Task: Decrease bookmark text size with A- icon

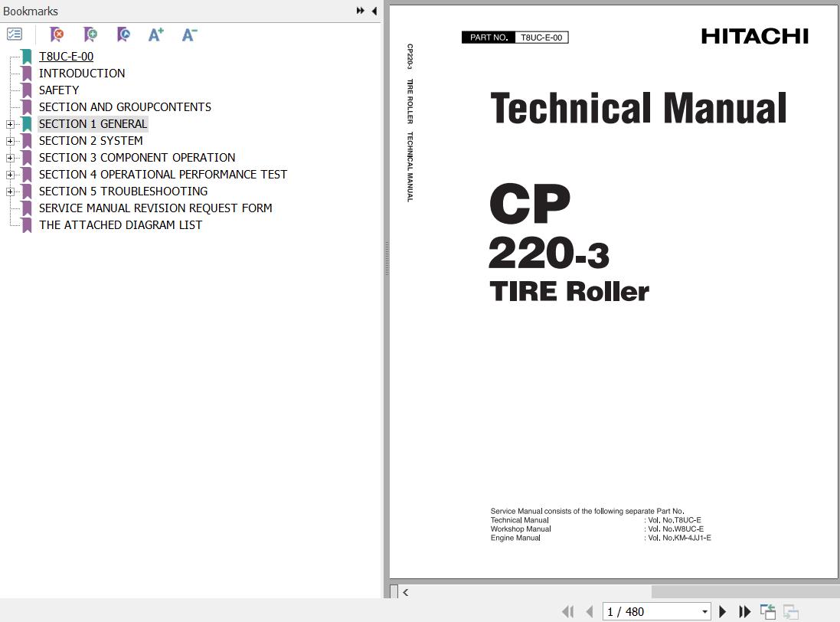Action: click(x=189, y=34)
